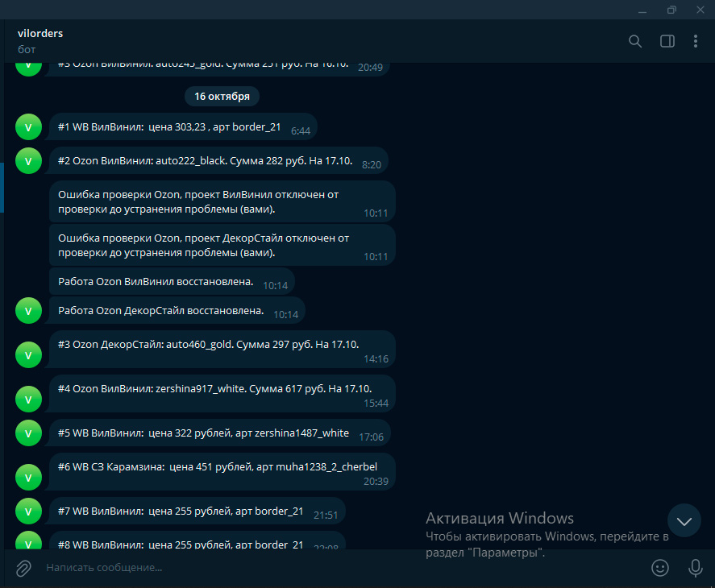Open the three-dot chat options menu
This screenshot has height=588, width=715.
pyautogui.click(x=696, y=41)
